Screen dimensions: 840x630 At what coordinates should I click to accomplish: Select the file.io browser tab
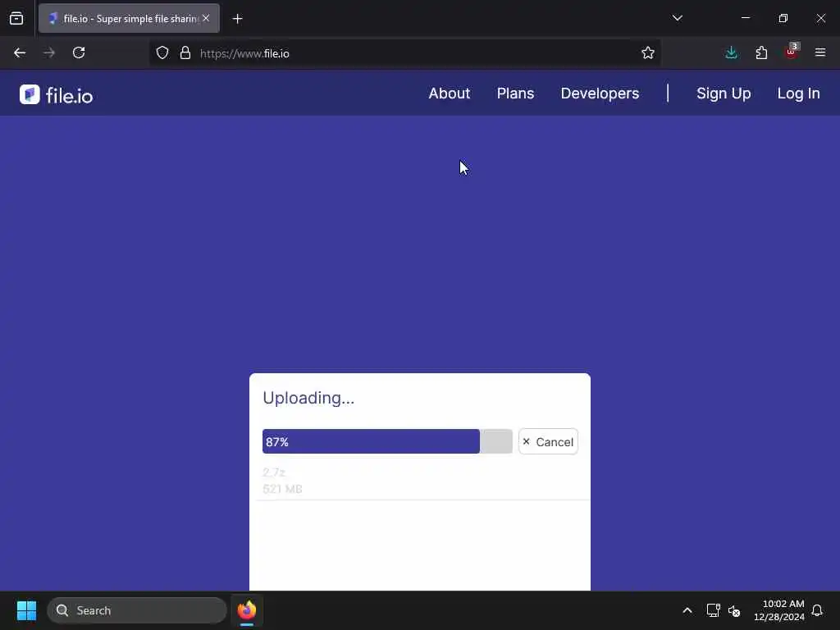click(129, 18)
